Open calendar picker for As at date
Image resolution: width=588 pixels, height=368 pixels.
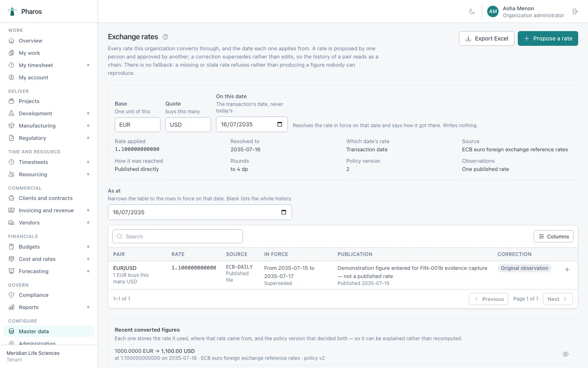(284, 212)
